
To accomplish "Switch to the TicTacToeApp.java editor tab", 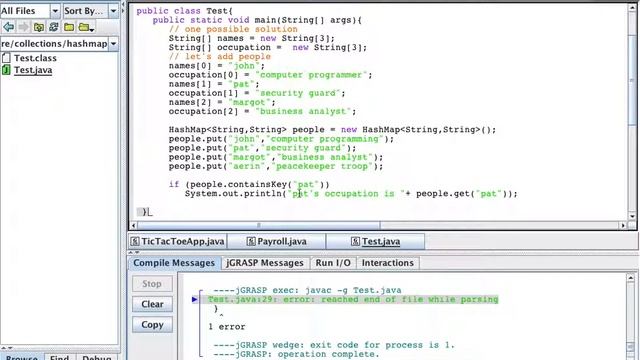I will 178,242.
